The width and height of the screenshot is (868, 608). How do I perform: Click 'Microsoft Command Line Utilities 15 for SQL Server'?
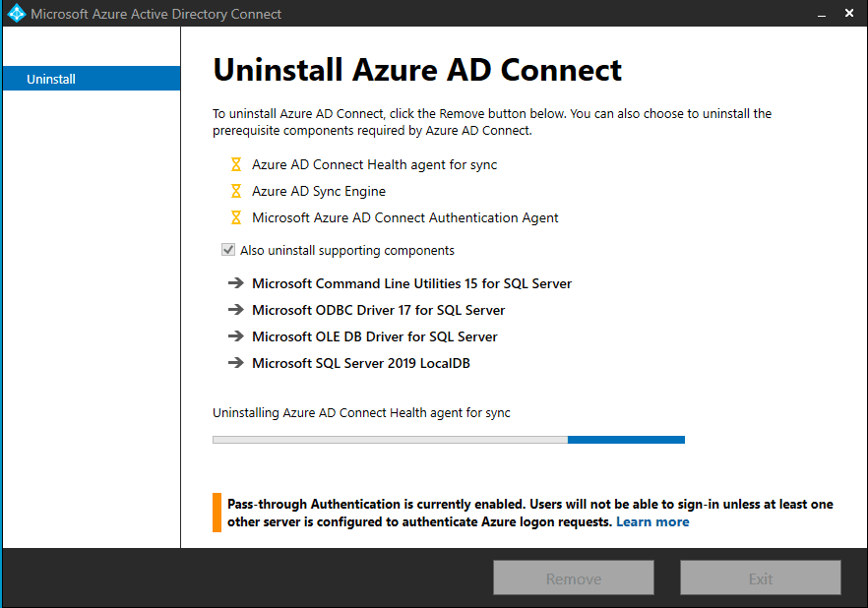[411, 283]
